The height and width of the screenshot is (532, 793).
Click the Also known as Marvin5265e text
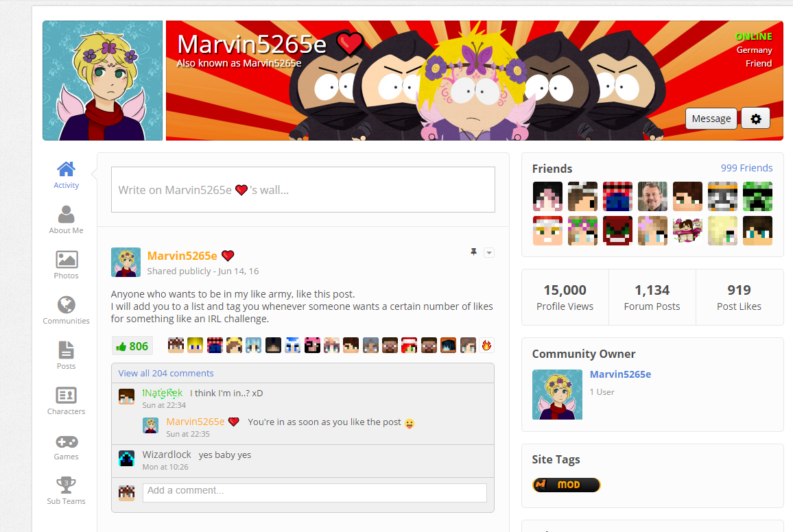[x=239, y=63]
